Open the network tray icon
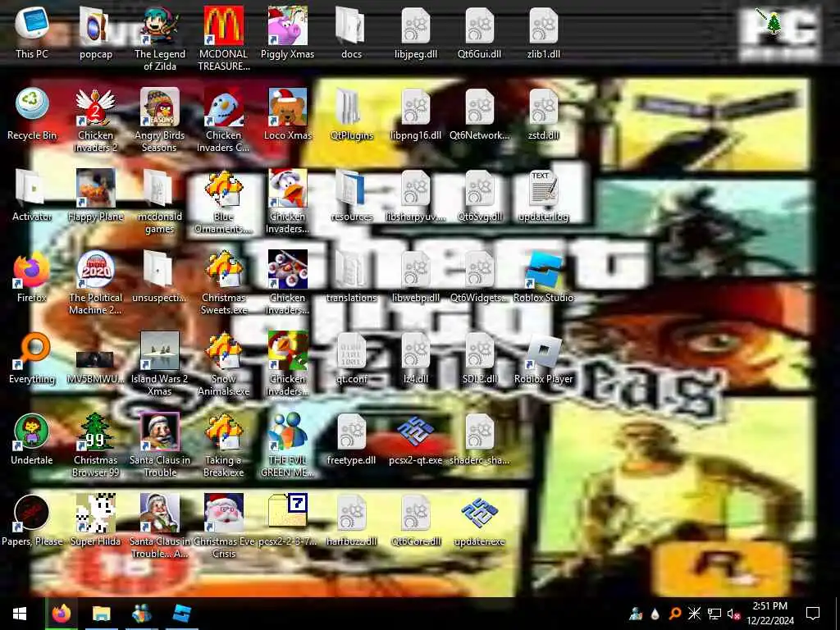 click(x=714, y=614)
